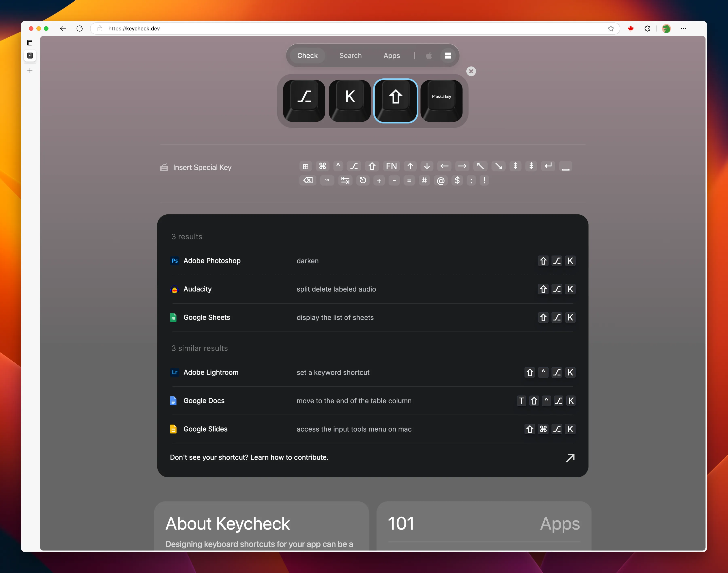Insert the hash symbol key
Screen dimensions: 728x573
point(424,180)
